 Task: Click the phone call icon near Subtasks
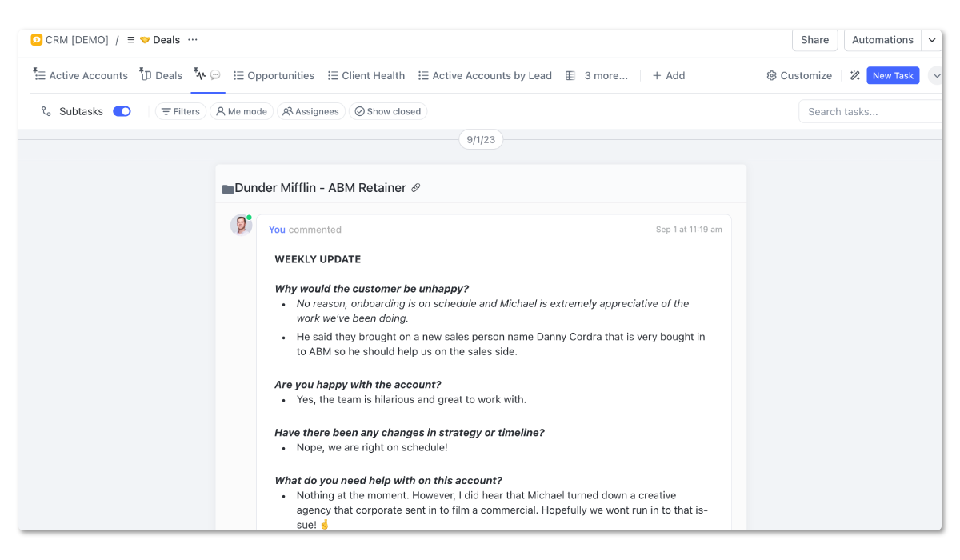(46, 111)
